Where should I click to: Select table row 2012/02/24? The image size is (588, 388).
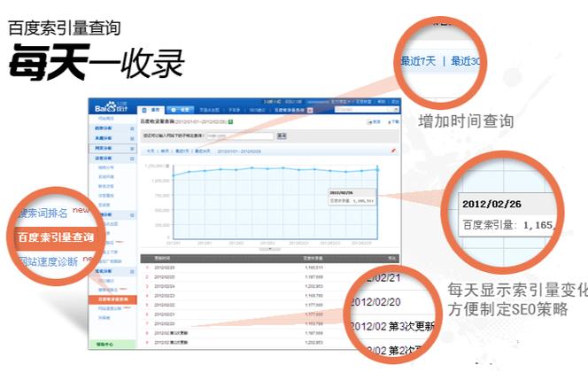point(270,286)
